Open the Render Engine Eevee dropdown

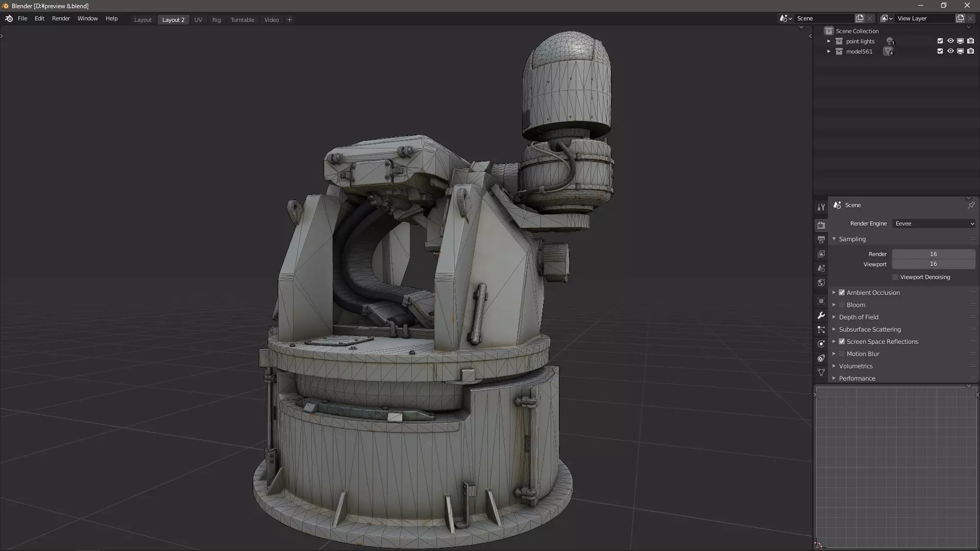(934, 223)
